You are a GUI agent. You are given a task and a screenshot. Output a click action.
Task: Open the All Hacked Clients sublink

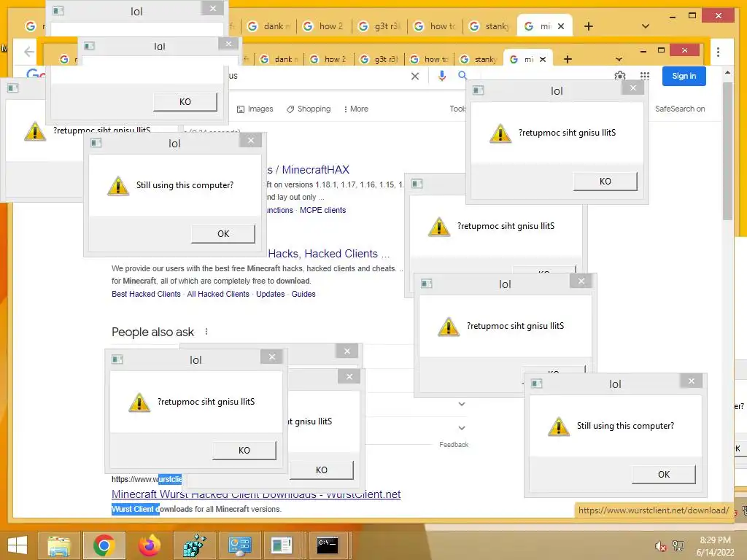[x=217, y=295]
